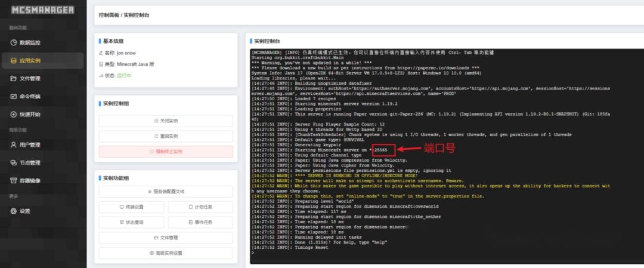
Task: Click 状态查询 button
Action: 131,223
